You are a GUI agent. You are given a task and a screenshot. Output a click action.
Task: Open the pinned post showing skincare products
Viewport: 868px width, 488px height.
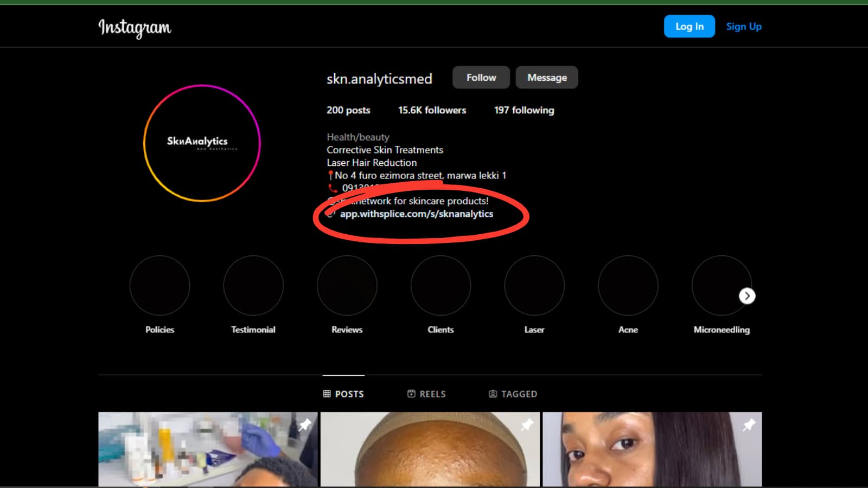click(x=208, y=449)
